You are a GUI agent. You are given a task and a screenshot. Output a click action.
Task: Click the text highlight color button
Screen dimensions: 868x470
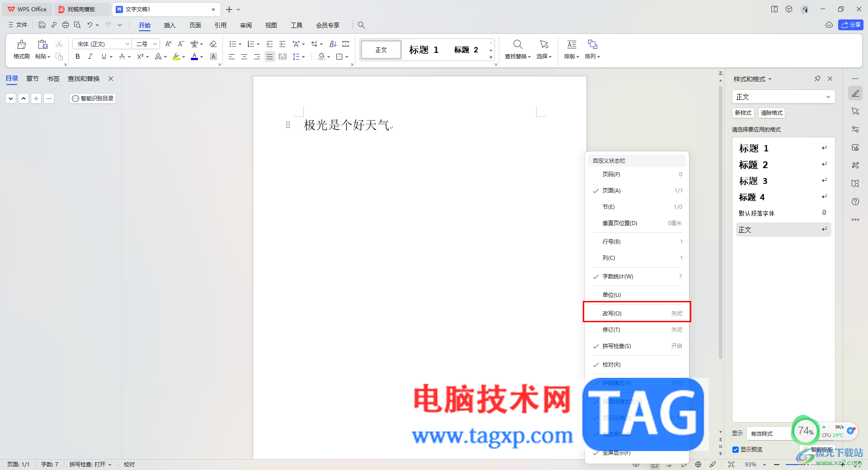176,56
